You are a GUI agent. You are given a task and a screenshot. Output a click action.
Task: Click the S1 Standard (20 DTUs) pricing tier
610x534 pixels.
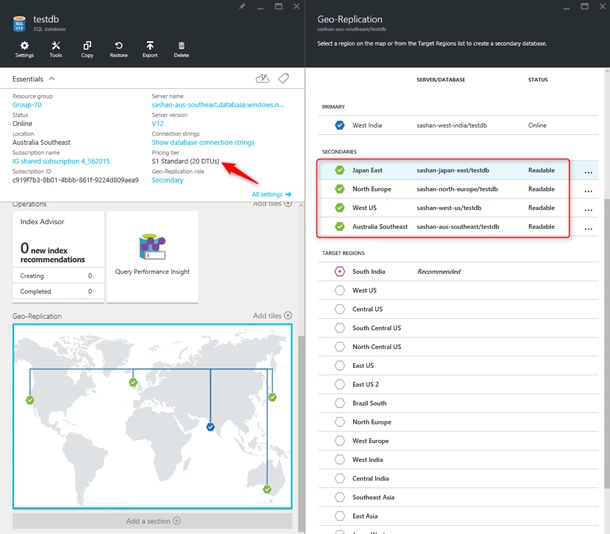point(186,161)
